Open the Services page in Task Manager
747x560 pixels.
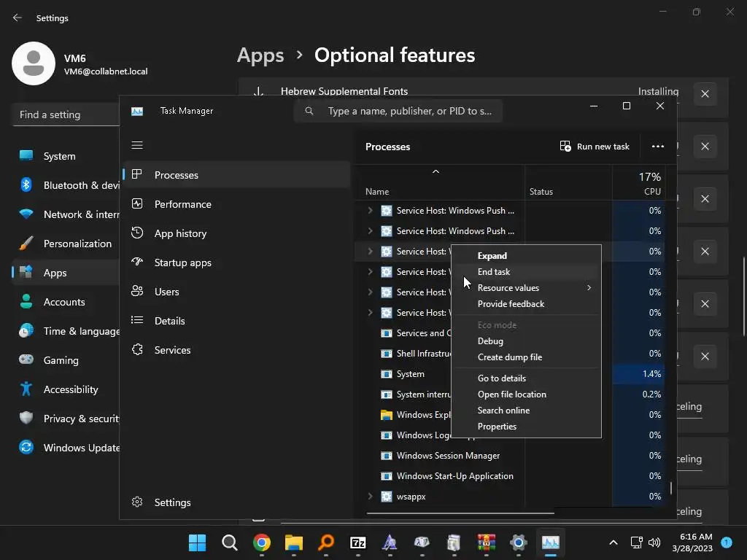237,350
